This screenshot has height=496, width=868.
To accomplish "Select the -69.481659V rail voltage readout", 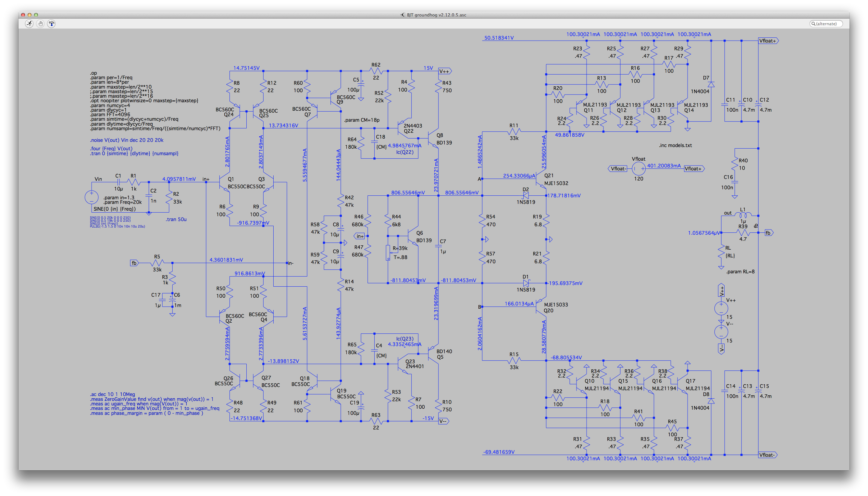I will tap(499, 452).
